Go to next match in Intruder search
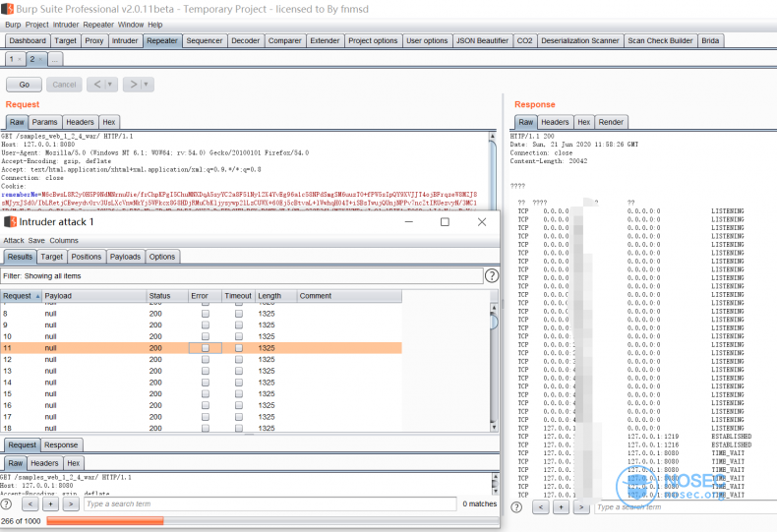Viewport: 777px width, 532px height. tap(71, 503)
